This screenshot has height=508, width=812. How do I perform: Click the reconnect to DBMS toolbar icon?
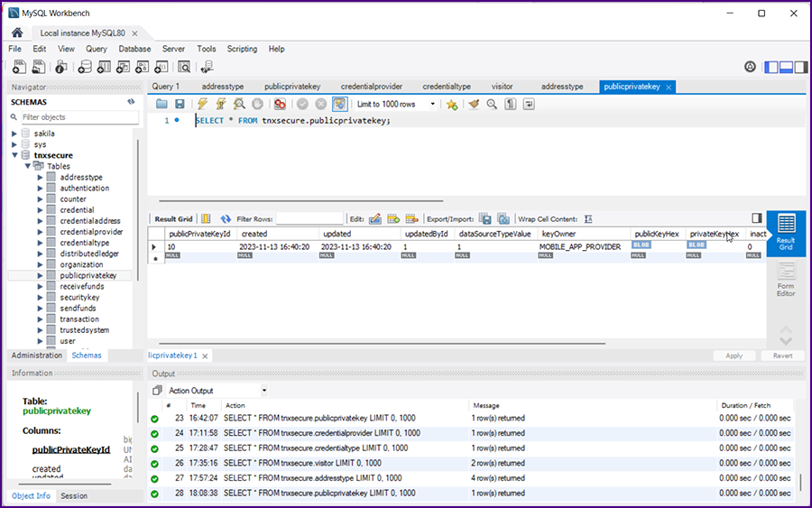point(207,67)
